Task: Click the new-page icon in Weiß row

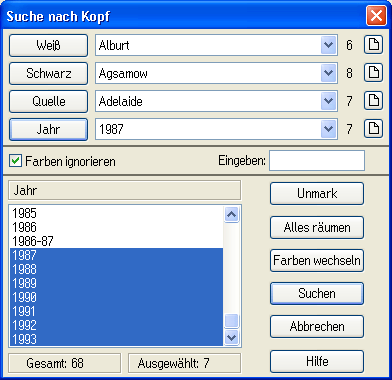Action: pyautogui.click(x=373, y=45)
